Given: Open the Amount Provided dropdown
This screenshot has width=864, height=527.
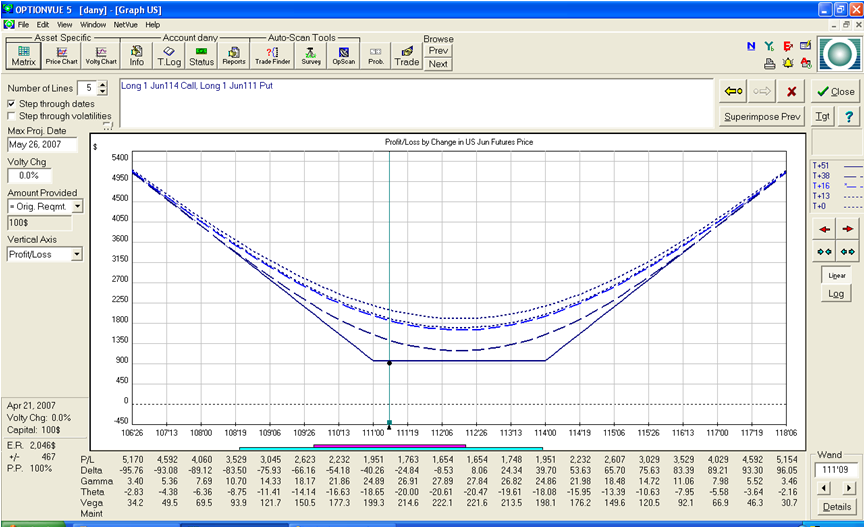Looking at the screenshot, I should 77,206.
